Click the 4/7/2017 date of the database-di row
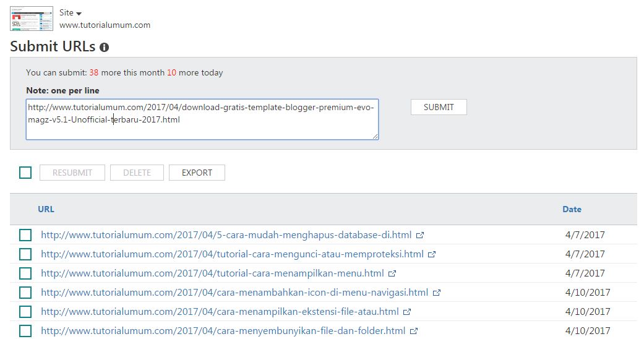 (585, 235)
